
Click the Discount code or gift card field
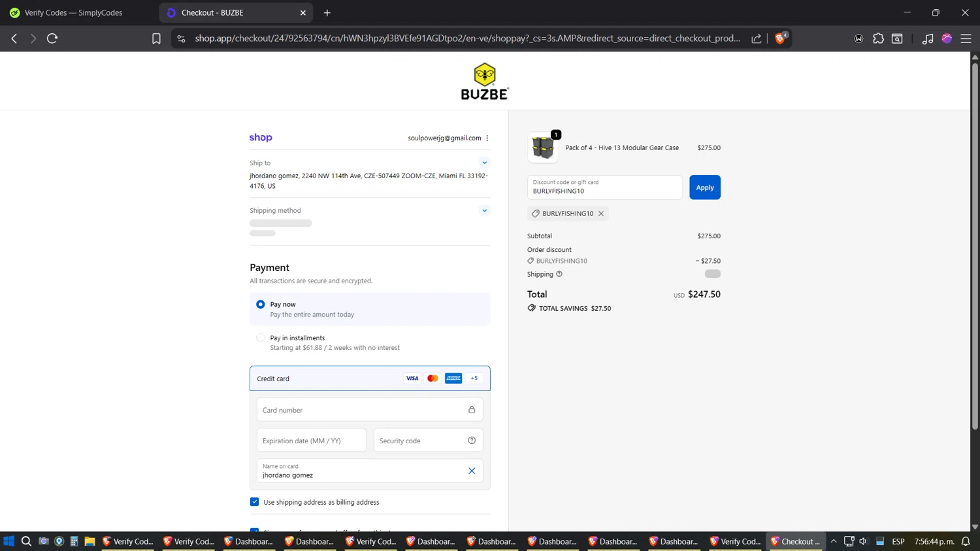(x=605, y=187)
